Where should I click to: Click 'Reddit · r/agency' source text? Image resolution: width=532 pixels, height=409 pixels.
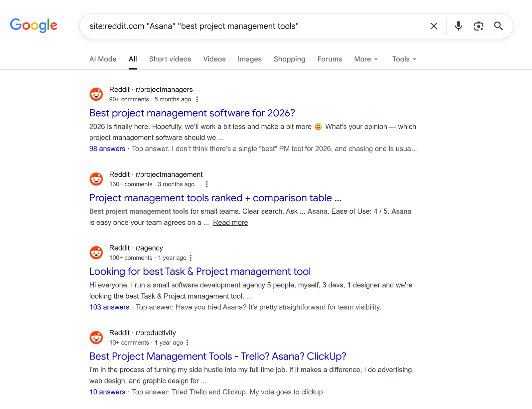pyautogui.click(x=136, y=248)
